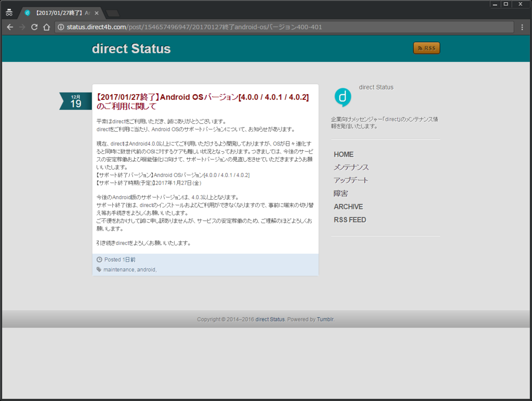The image size is (532, 401).
Task: Select the 【2017/01/27終了】 browser tab
Action: [61, 13]
